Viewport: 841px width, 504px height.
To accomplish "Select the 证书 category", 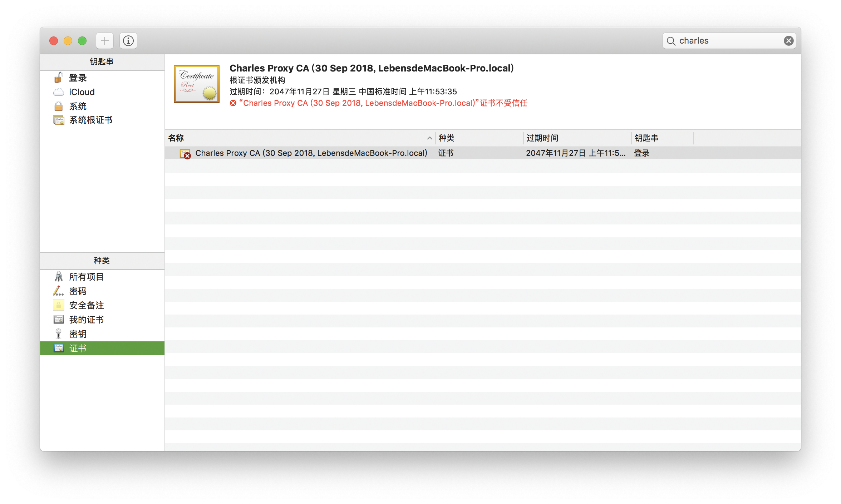I will click(78, 348).
